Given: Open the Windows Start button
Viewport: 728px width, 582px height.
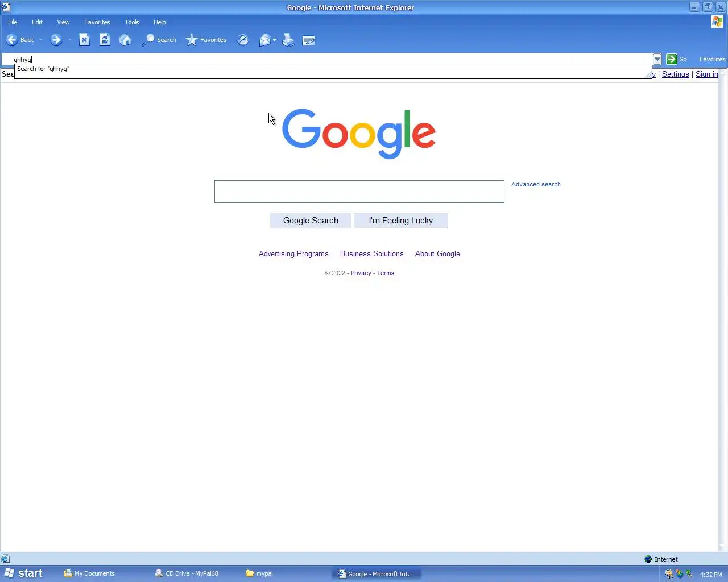Looking at the screenshot, I should tap(23, 573).
